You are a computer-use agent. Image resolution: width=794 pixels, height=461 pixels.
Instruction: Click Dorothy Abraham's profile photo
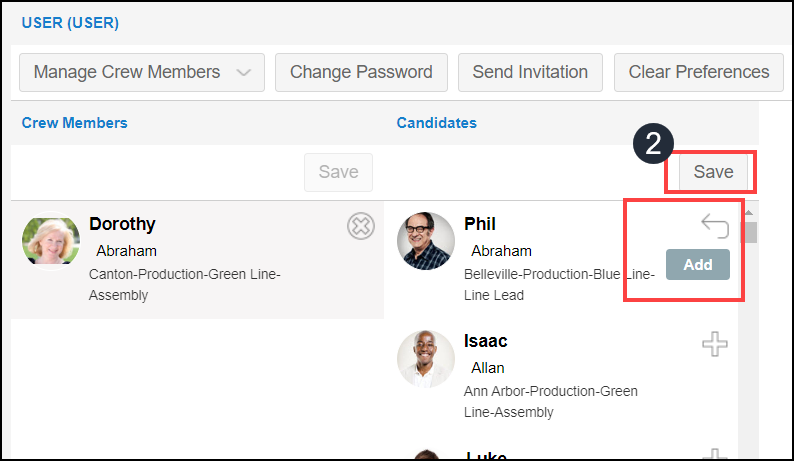tap(51, 241)
